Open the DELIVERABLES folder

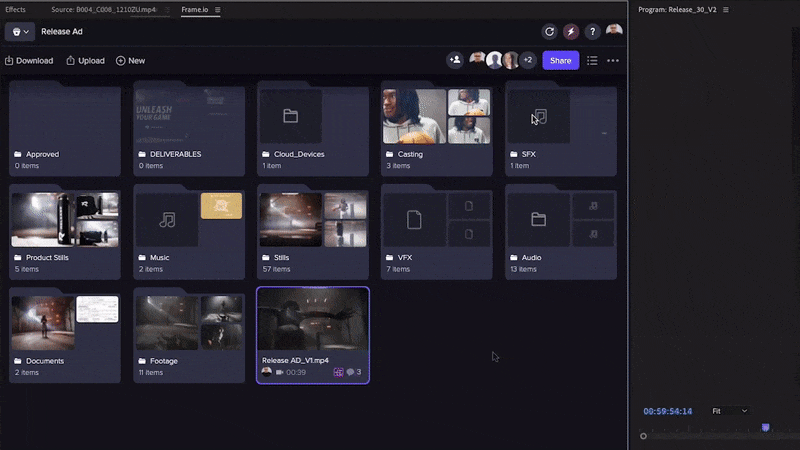pyautogui.click(x=189, y=131)
